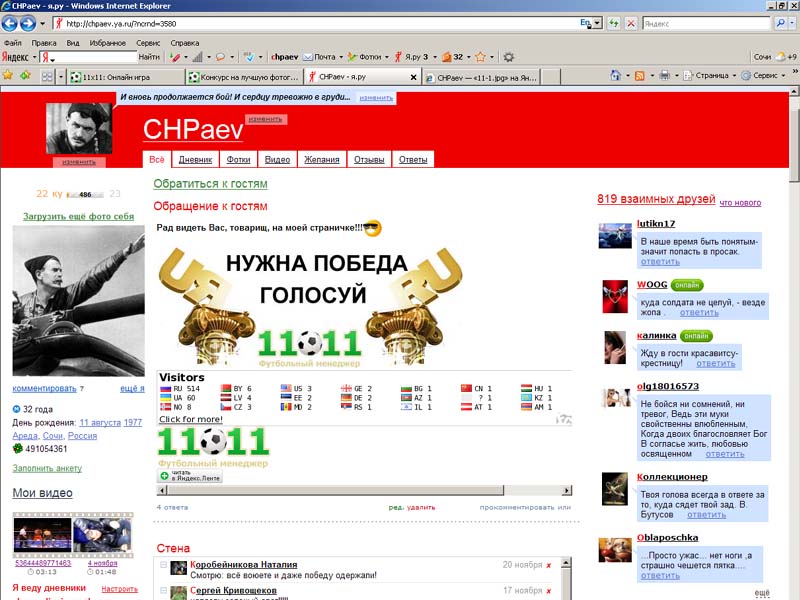Open Почта mail icon in Yandex toolbar
This screenshot has height=600, width=800.
pos(319,57)
